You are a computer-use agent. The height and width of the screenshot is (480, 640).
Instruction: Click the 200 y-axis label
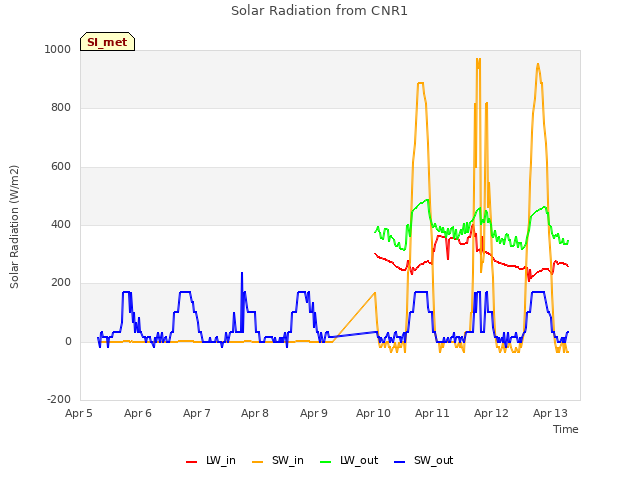[61, 282]
